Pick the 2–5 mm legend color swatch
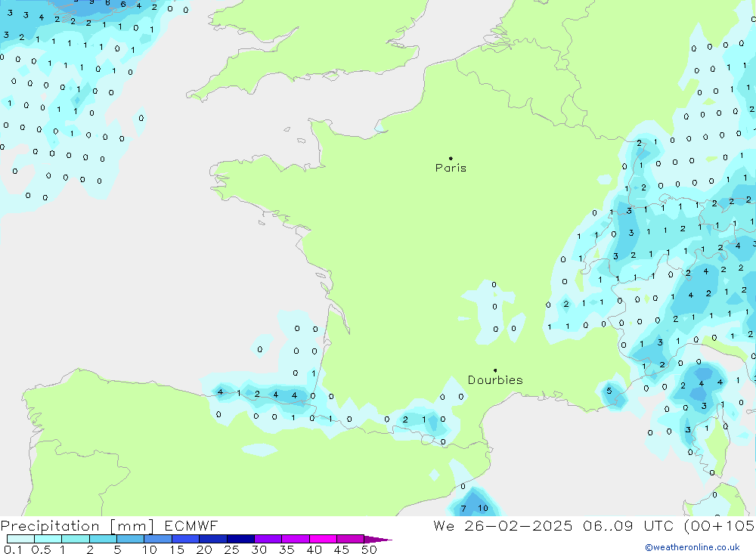 click(x=103, y=539)
